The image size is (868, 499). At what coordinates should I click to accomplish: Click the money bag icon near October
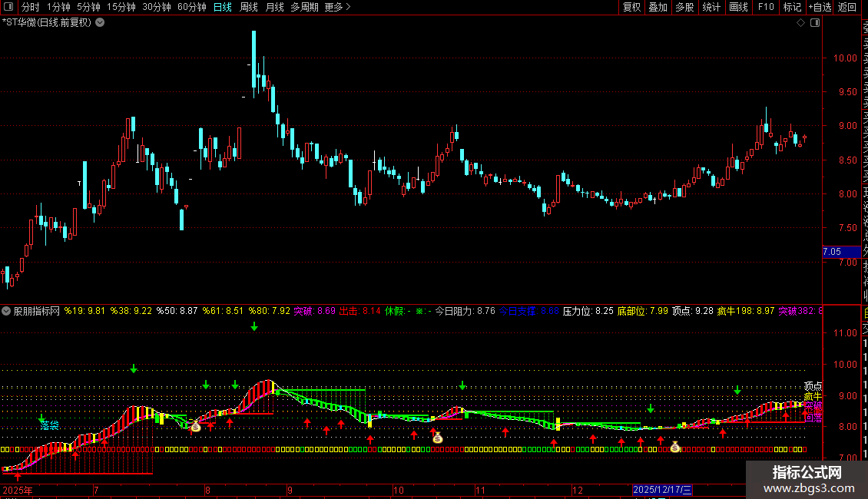pyautogui.click(x=437, y=438)
